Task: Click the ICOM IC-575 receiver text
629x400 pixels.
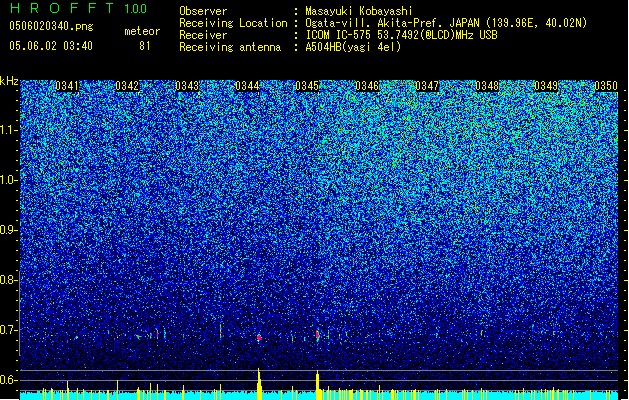Action: click(x=401, y=35)
